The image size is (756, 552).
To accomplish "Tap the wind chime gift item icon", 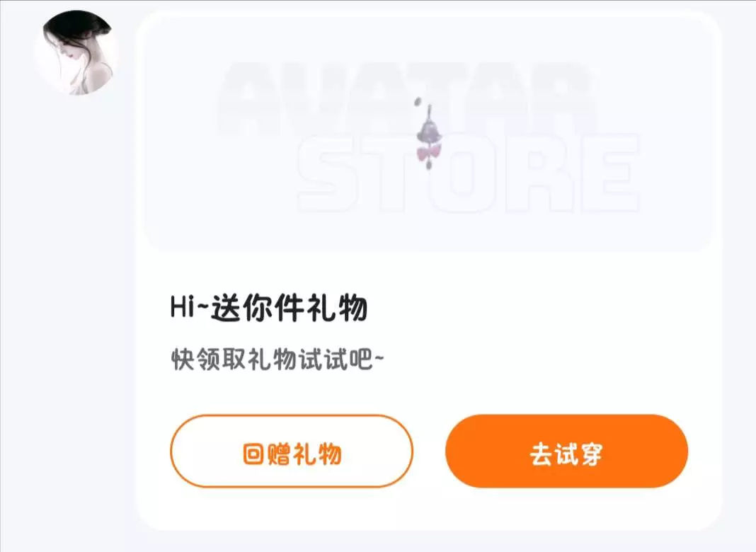I will pyautogui.click(x=429, y=134).
